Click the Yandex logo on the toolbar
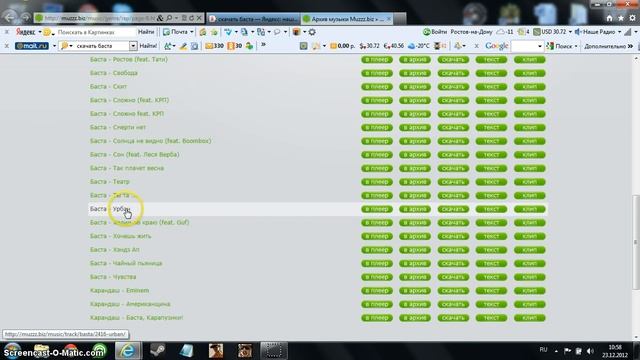Image resolution: width=640 pixels, height=360 pixels. coord(25,32)
